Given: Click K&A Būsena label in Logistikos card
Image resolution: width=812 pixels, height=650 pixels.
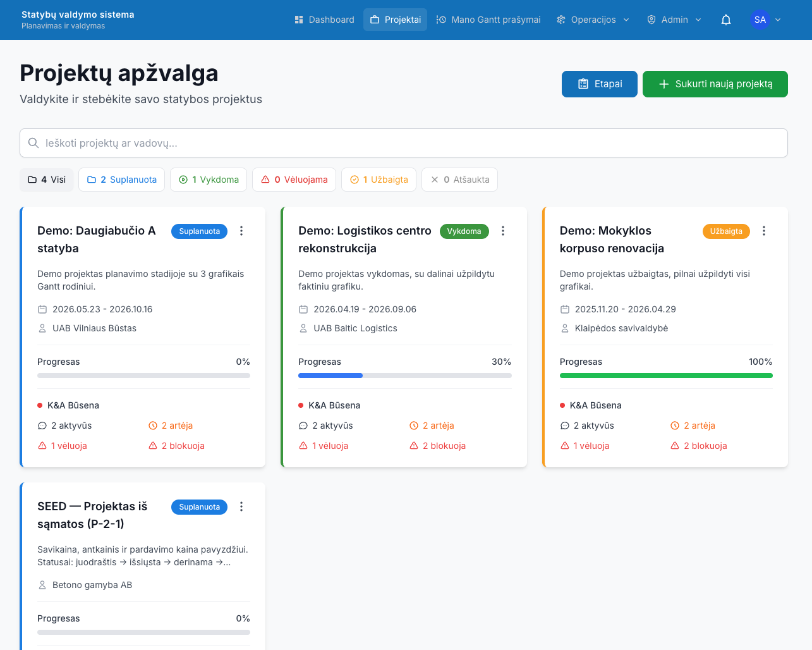Looking at the screenshot, I should 334,405.
